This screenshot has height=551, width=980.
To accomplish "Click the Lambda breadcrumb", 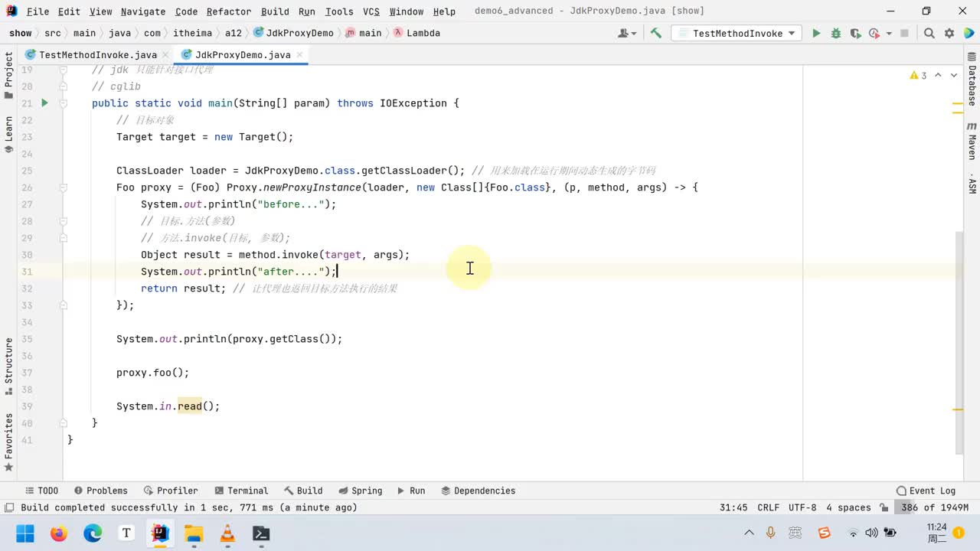I will coord(417,33).
